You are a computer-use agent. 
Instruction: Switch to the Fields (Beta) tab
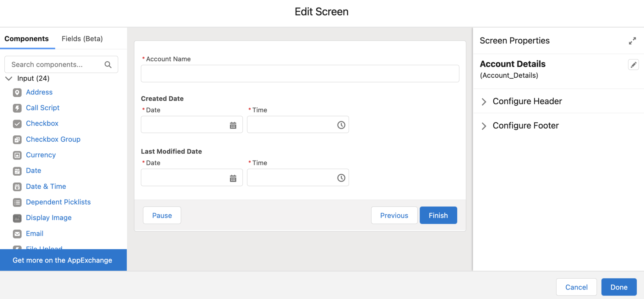point(82,38)
